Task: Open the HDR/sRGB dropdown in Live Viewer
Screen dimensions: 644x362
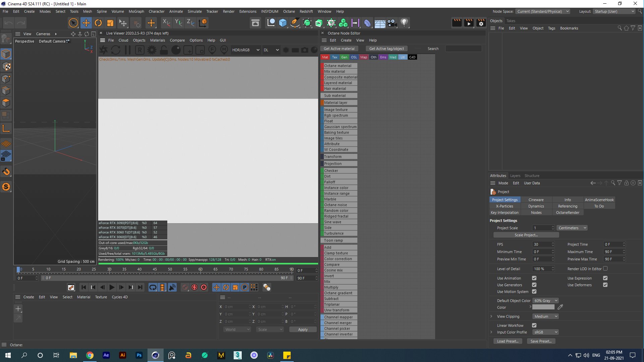Action: (x=245, y=50)
